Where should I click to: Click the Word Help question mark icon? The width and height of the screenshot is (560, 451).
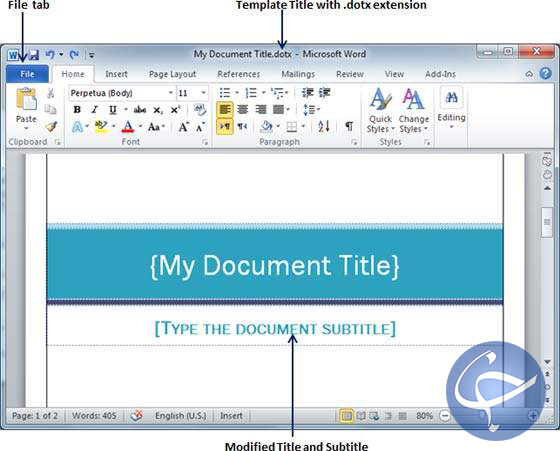coord(545,74)
